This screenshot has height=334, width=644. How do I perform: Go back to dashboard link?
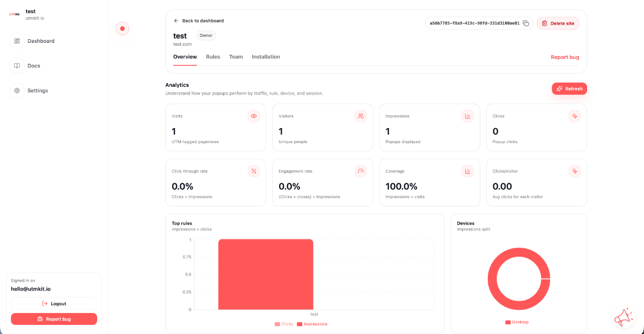(199, 21)
